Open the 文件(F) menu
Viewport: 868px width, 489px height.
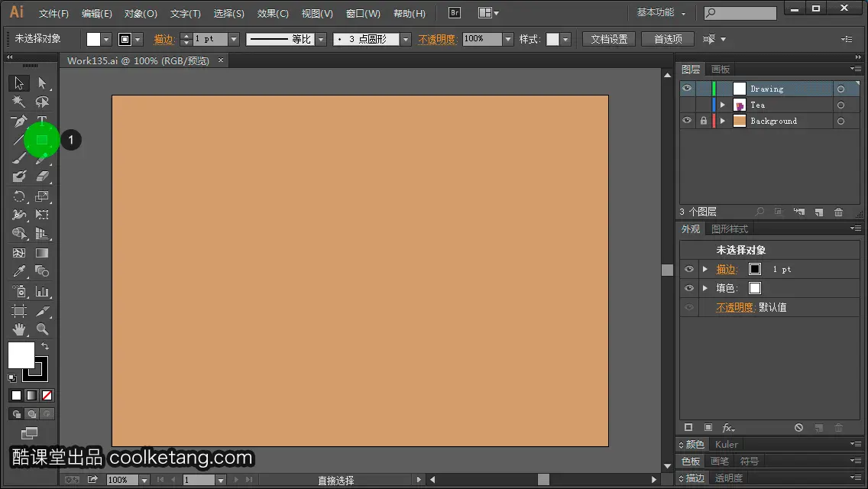[x=53, y=13]
